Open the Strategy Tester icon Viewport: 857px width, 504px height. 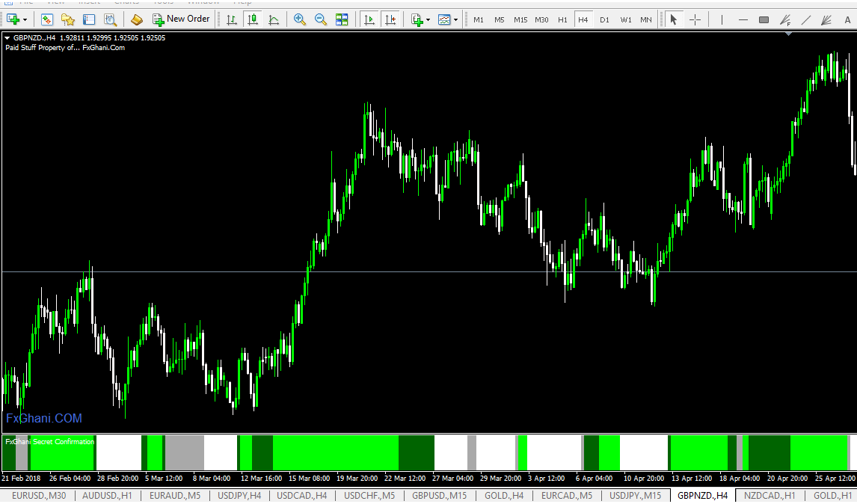click(110, 19)
